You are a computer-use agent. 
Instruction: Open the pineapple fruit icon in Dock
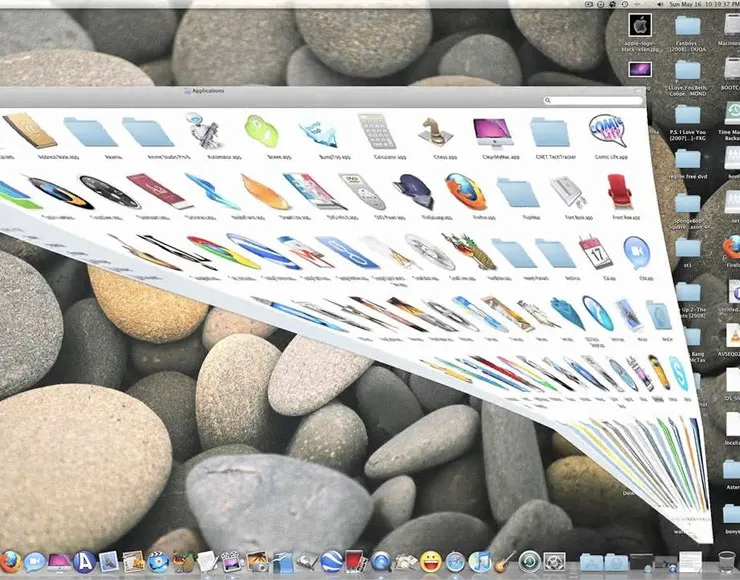pos(184,562)
